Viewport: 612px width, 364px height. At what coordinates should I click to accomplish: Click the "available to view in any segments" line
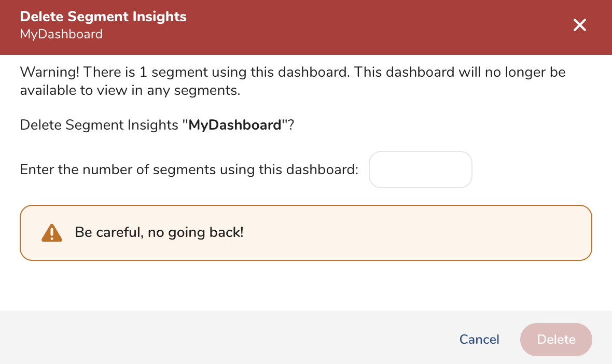tap(130, 91)
